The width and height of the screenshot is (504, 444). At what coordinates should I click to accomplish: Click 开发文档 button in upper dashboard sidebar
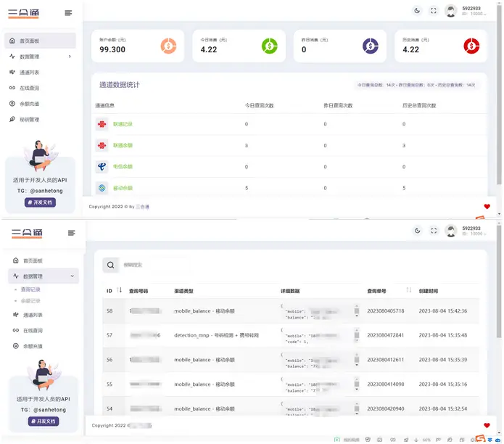pyautogui.click(x=40, y=202)
